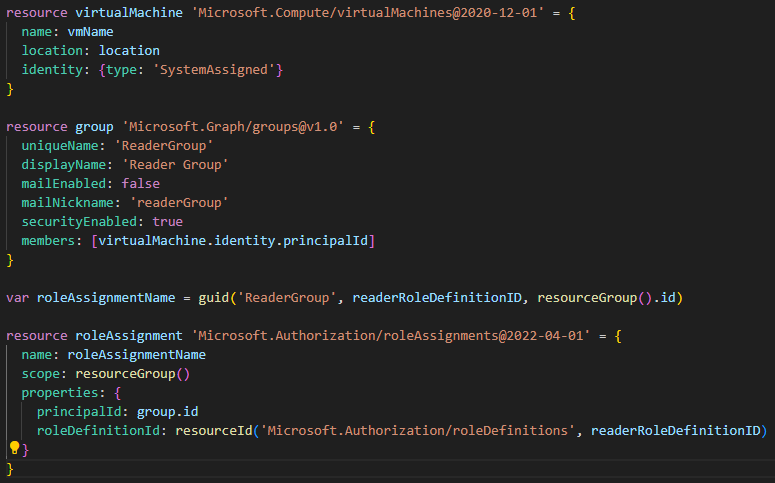Click the 'mailNickname' property key
775x483 pixels.
click(x=67, y=203)
